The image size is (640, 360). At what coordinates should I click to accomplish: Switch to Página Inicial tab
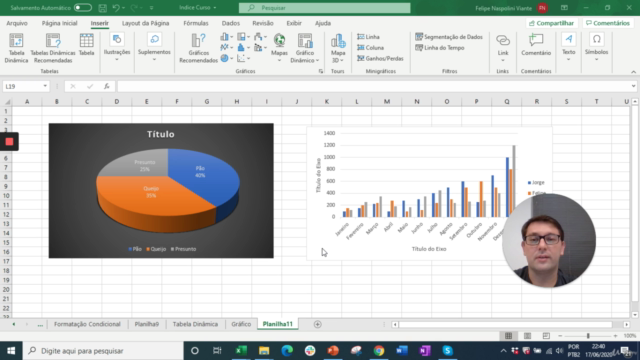coord(59,23)
